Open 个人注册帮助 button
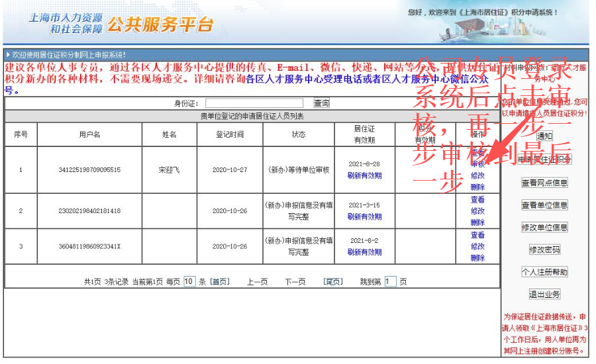596x364 pixels. [x=545, y=271]
